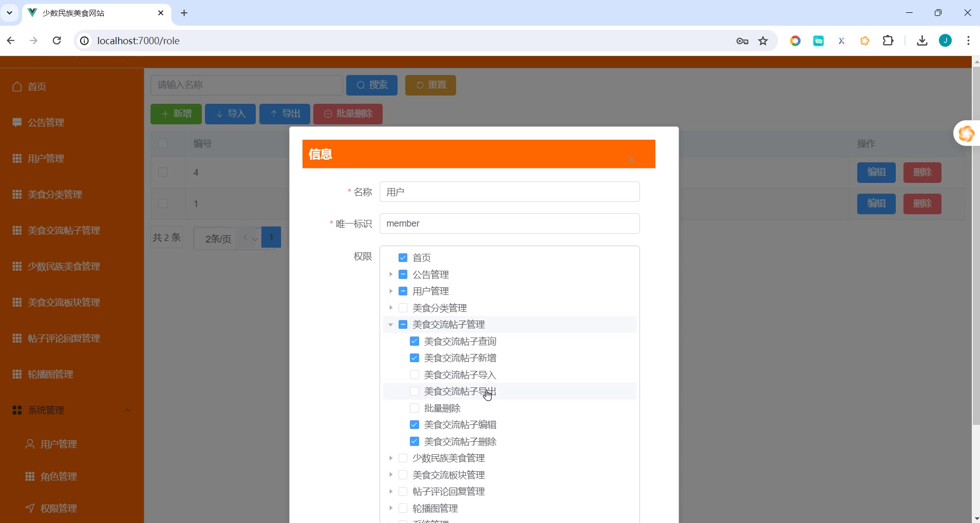The image size is (980, 523).
Task: Click the 首页 home icon in the sidebar
Action: coord(17,86)
